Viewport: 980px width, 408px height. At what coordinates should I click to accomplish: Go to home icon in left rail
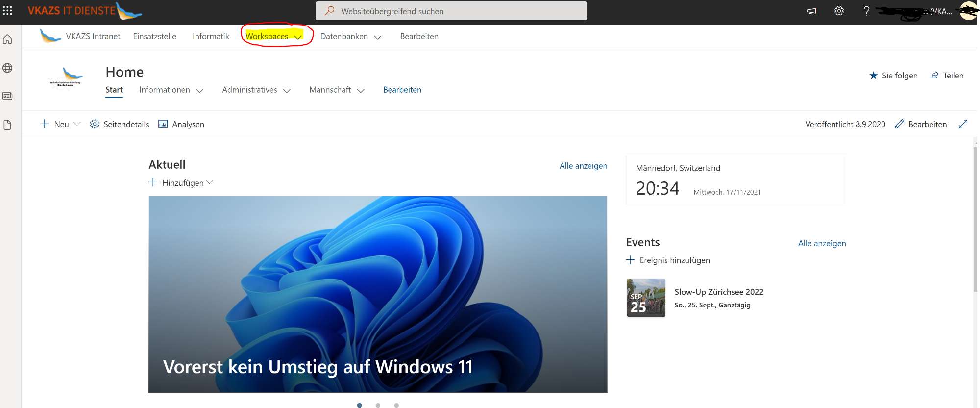click(7, 39)
